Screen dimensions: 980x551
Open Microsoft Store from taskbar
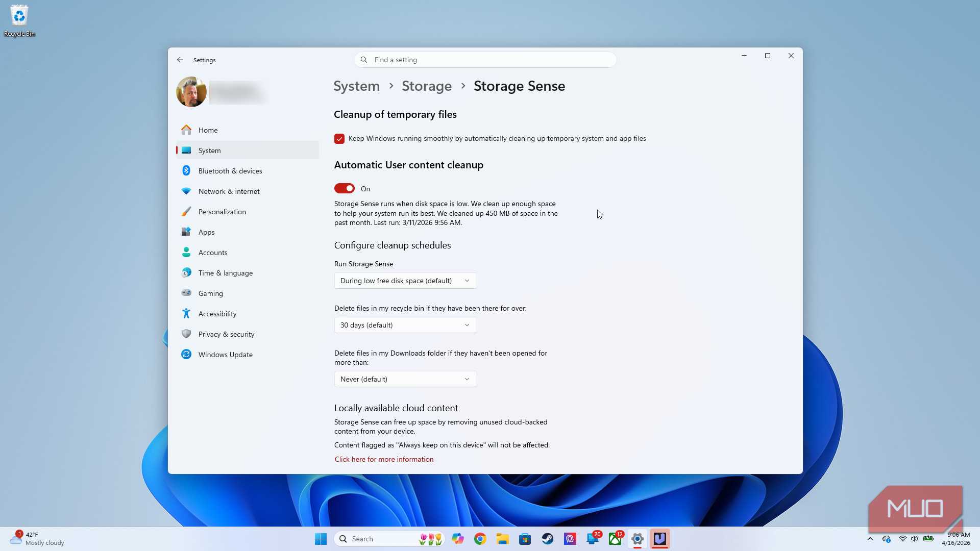pos(525,539)
